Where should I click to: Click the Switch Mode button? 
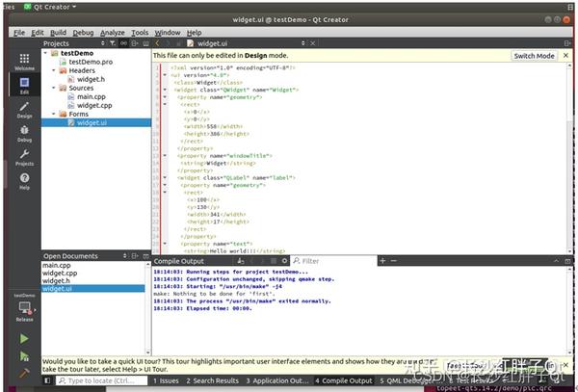tap(534, 56)
